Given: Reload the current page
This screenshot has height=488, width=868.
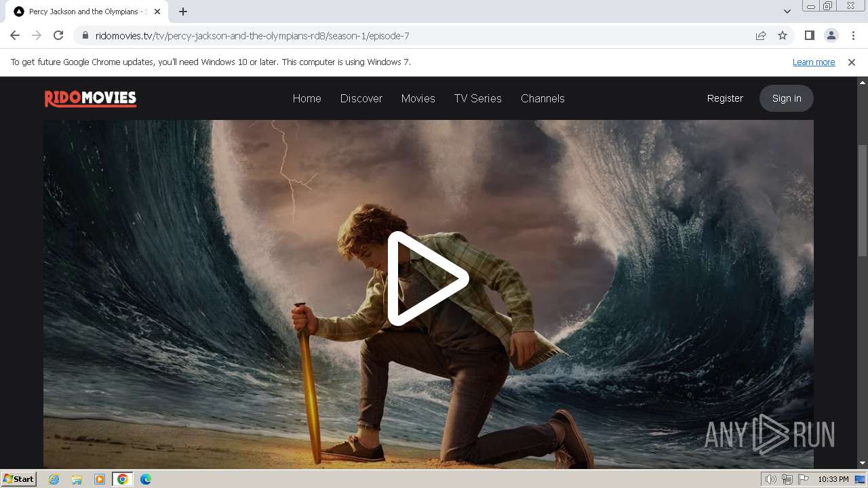Looking at the screenshot, I should (58, 35).
